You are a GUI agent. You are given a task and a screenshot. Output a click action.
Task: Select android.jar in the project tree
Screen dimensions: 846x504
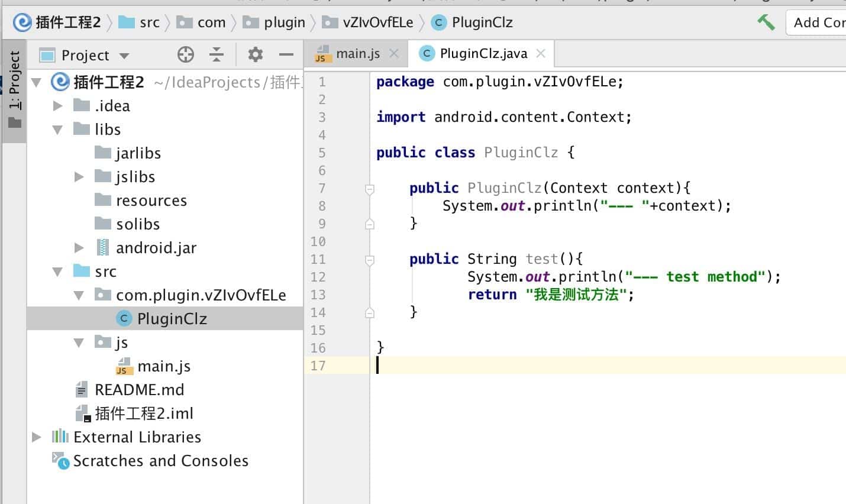[x=156, y=248]
